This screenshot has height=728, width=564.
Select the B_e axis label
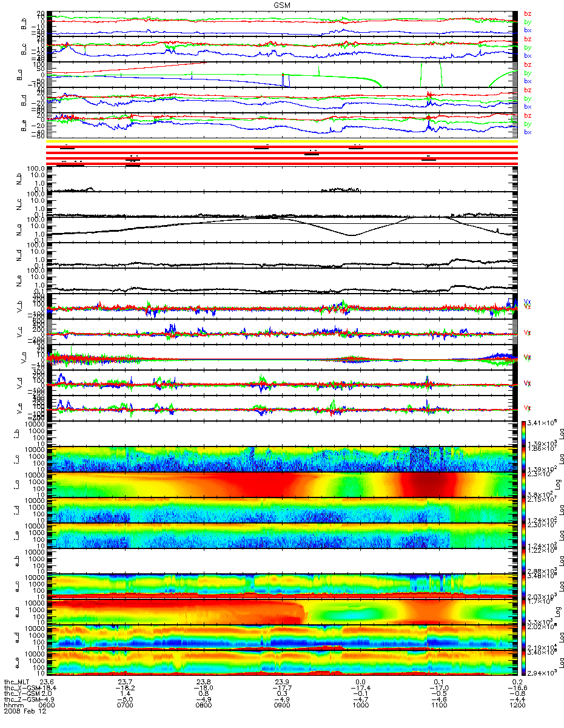[25, 126]
